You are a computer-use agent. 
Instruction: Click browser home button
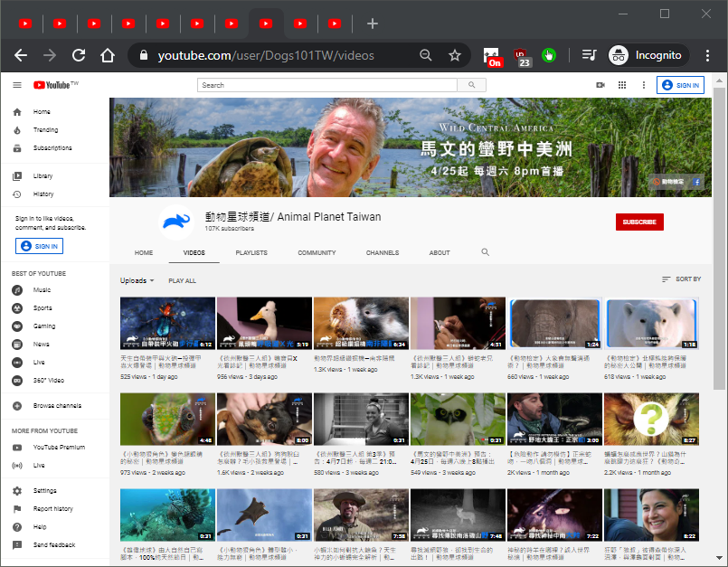(x=108, y=55)
